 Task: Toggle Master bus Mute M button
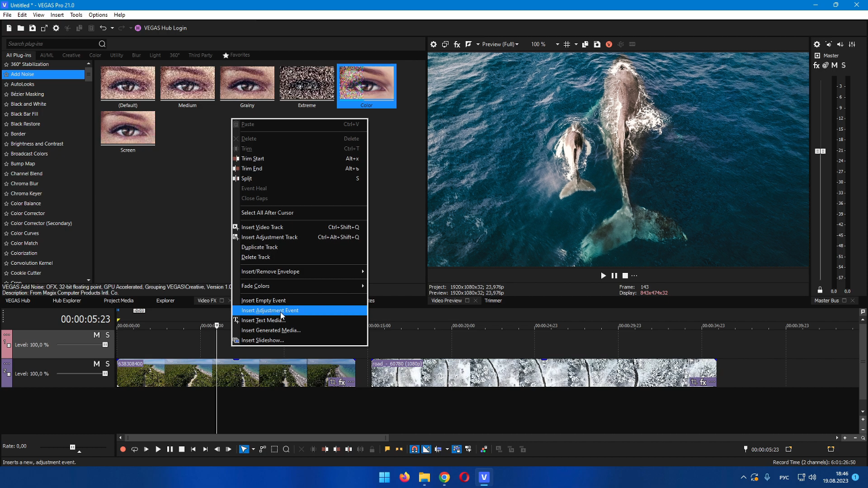click(834, 65)
